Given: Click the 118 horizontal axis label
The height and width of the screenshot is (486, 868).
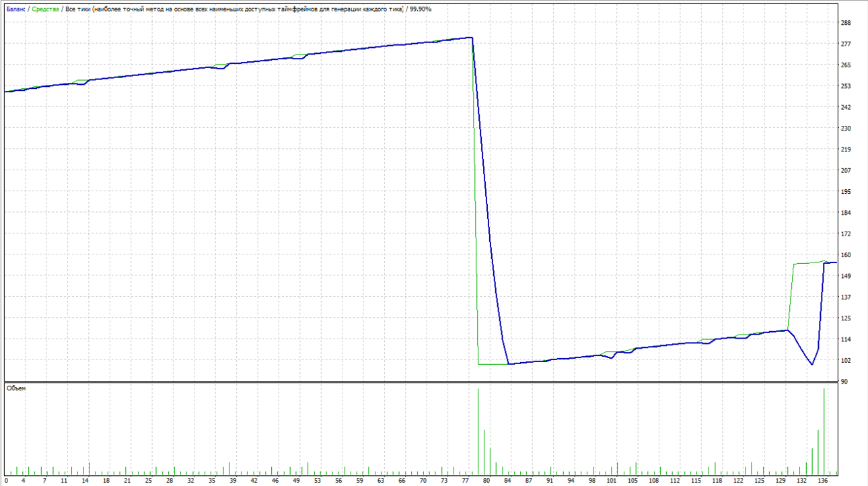Looking at the screenshot, I should 717,481.
